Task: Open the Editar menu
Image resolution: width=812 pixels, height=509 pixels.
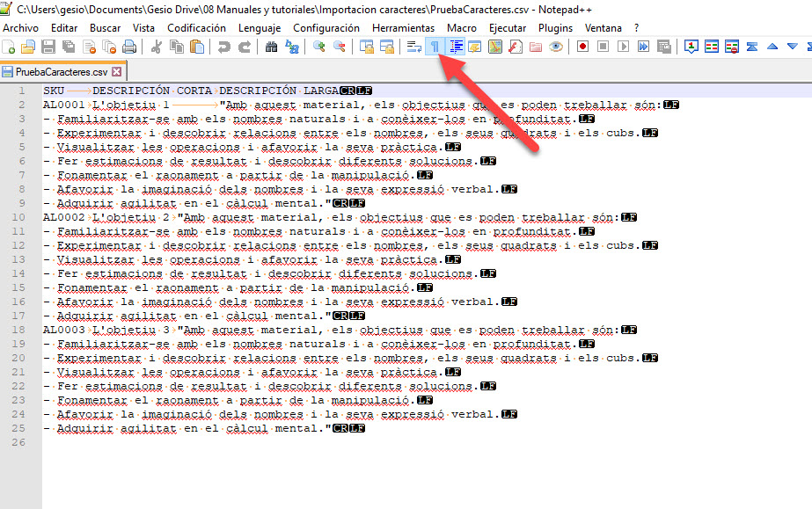Action: (x=64, y=28)
